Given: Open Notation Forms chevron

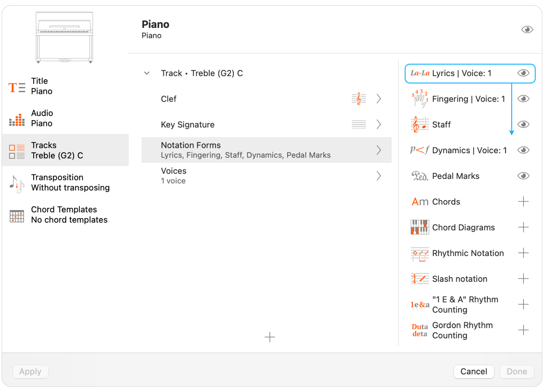Looking at the screenshot, I should click(379, 150).
